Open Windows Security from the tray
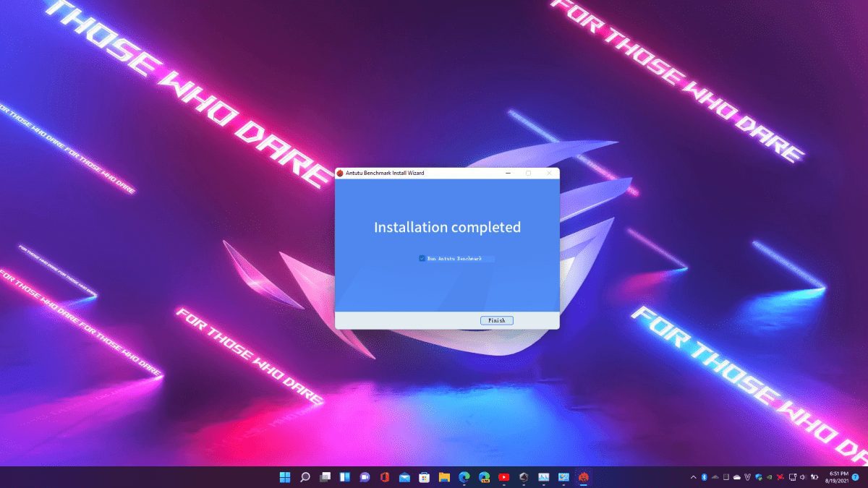Image resolution: width=868 pixels, height=488 pixels. (759, 477)
